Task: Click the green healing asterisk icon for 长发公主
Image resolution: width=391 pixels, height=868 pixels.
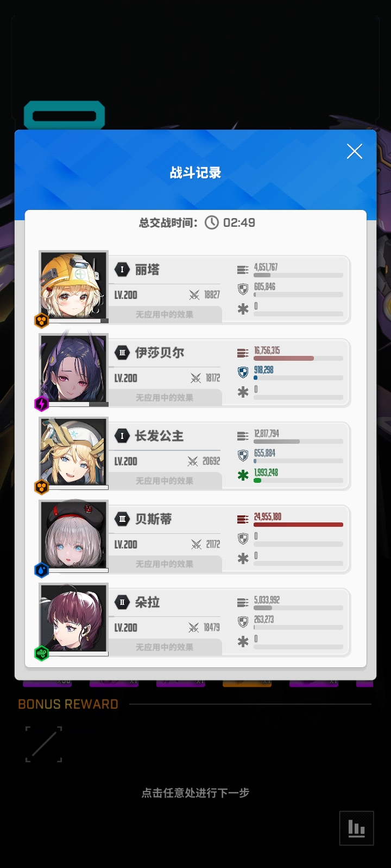Action: tap(243, 475)
